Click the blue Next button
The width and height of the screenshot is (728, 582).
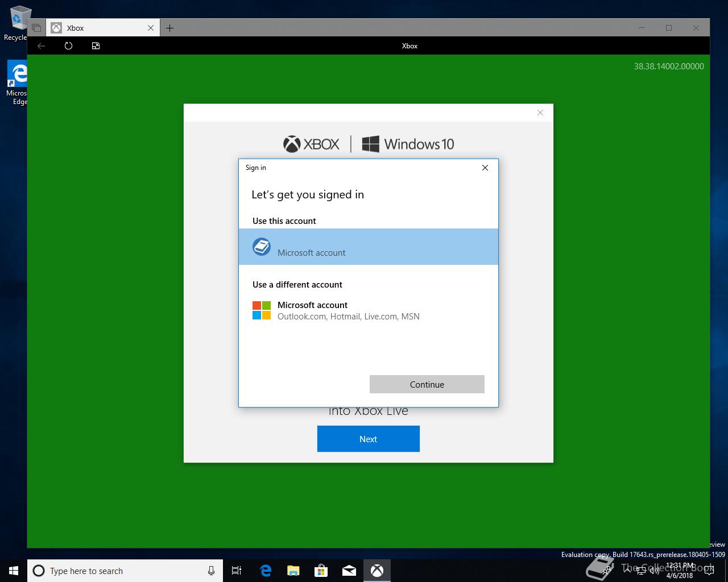(x=369, y=439)
